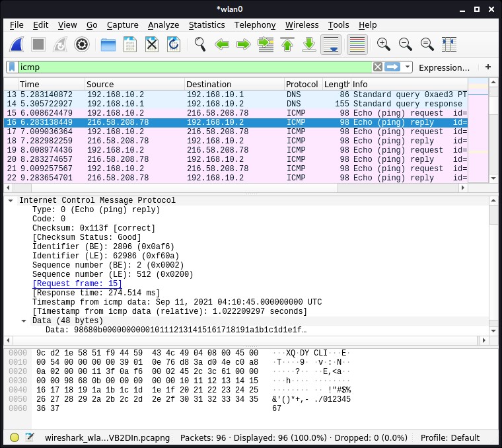Open the Wireless menu
The width and height of the screenshot is (502, 448).
[x=302, y=25]
